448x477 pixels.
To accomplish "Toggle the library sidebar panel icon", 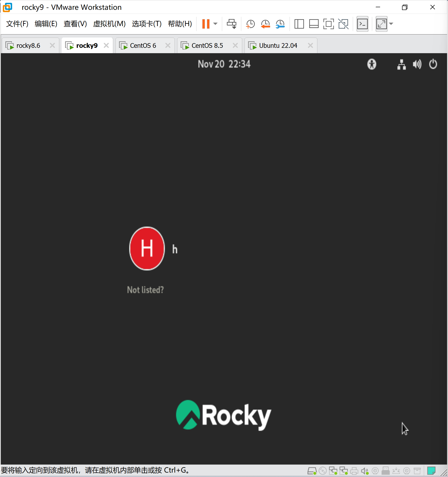I will point(299,24).
